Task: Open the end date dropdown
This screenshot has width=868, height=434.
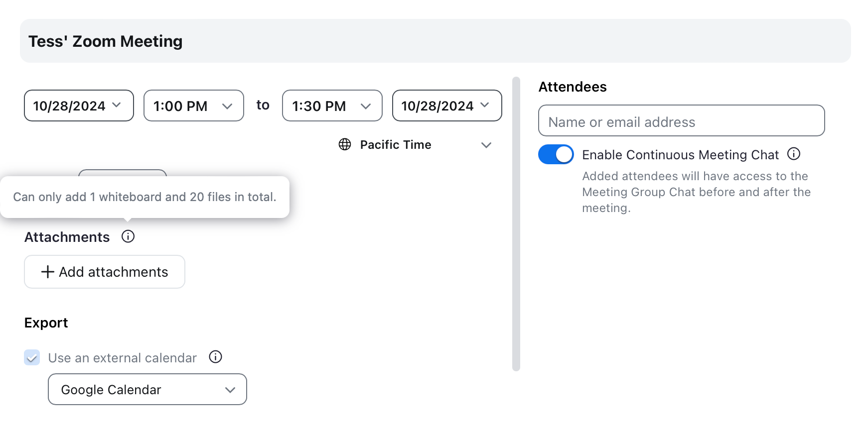Action: [446, 106]
